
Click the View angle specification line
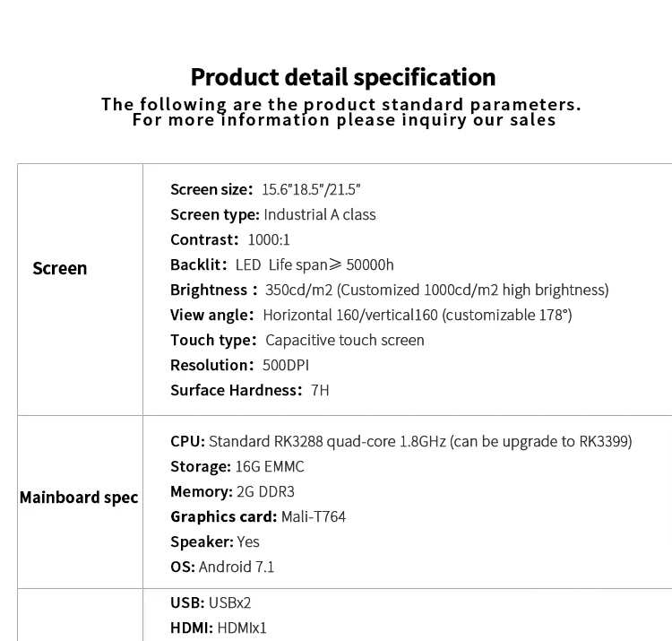point(371,315)
